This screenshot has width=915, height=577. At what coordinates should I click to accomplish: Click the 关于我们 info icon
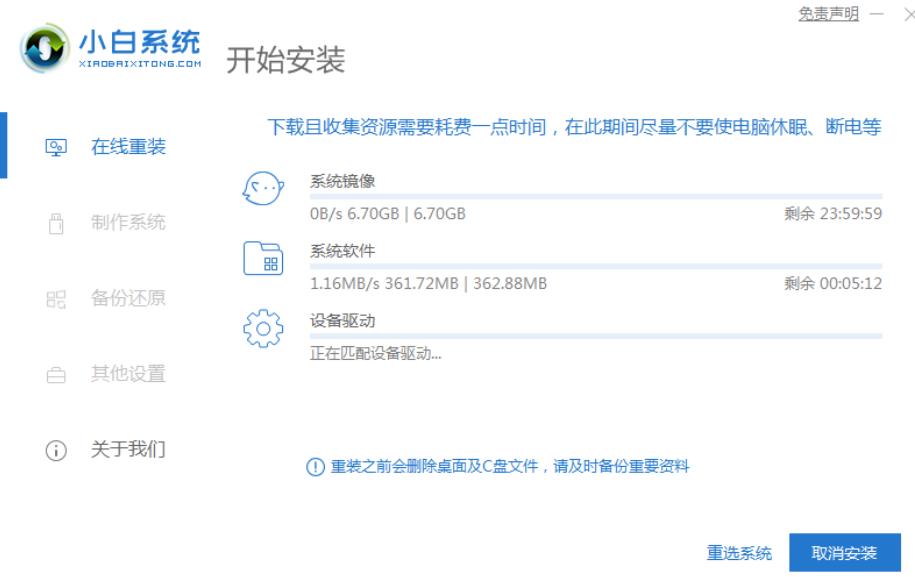[56, 450]
